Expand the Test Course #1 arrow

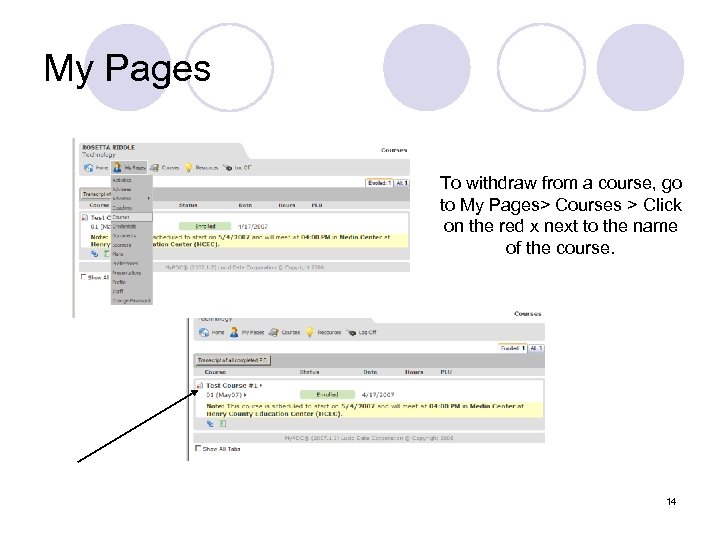click(x=261, y=386)
